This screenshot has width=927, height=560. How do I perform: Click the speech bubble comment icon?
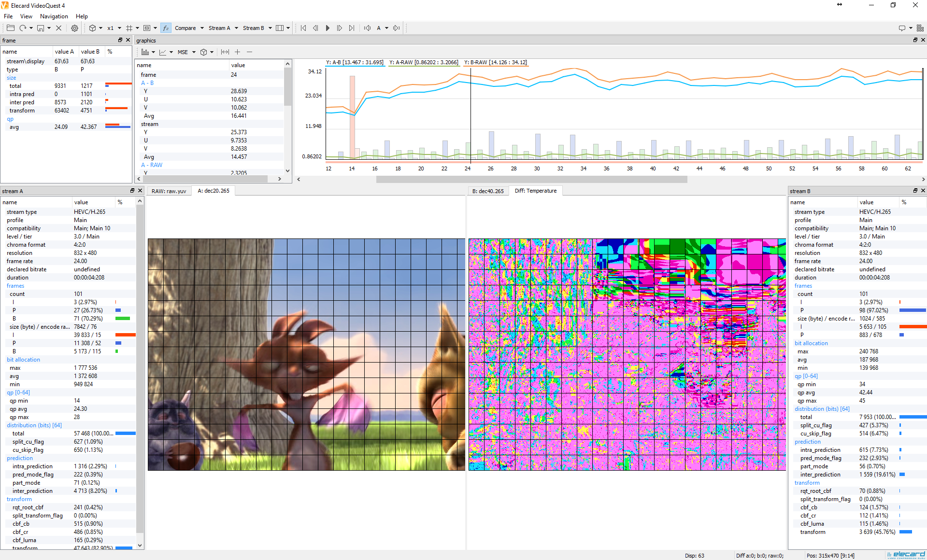(902, 28)
